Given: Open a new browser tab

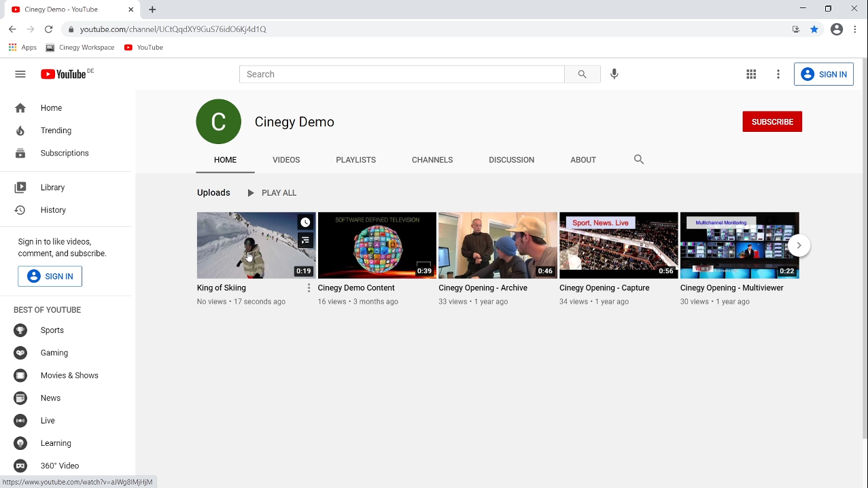Looking at the screenshot, I should click(152, 10).
